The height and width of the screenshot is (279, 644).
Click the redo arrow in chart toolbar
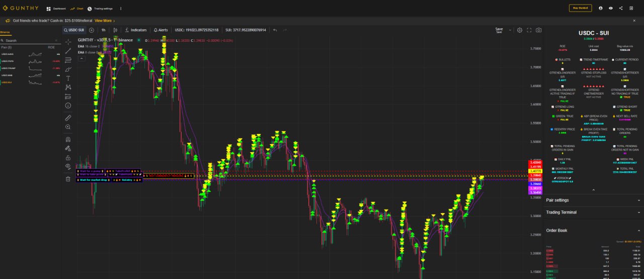[285, 30]
